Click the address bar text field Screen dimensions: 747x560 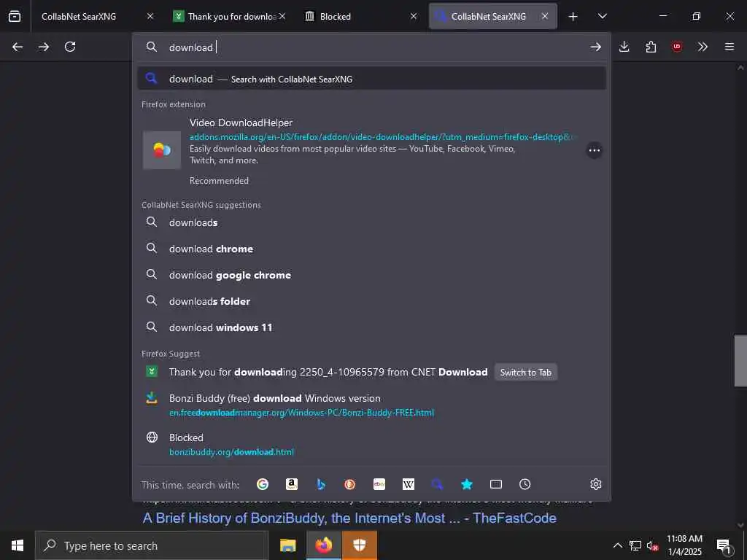(x=371, y=47)
